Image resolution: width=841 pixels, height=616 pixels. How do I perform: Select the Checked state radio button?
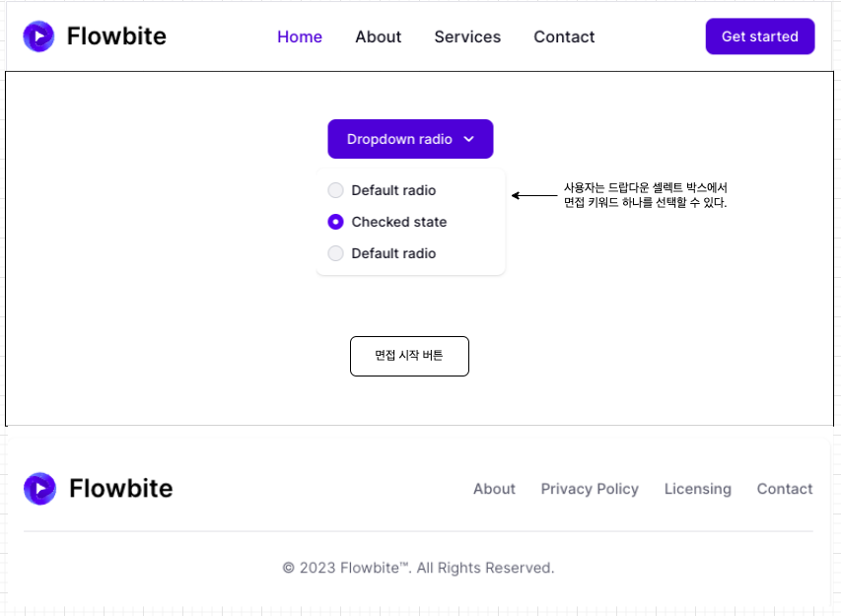[x=336, y=222]
